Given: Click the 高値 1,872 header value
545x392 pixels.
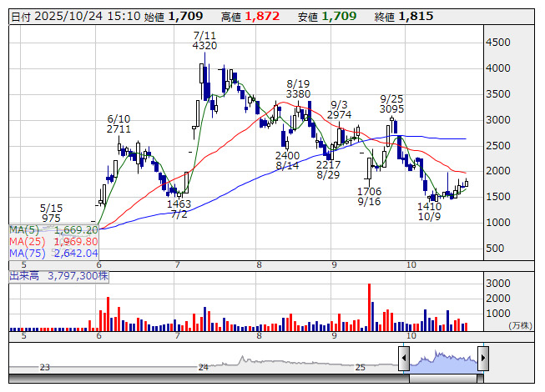Looking at the screenshot, I should tap(251, 16).
